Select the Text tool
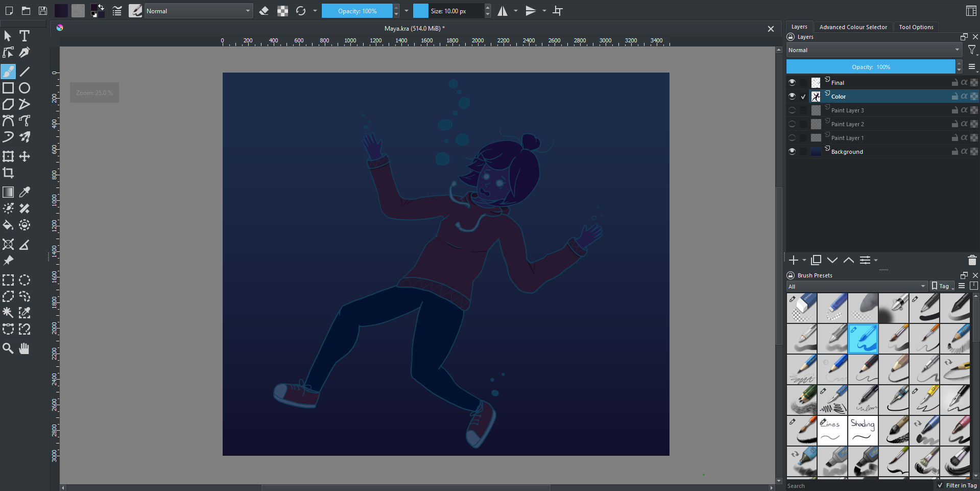The image size is (980, 491). [24, 36]
